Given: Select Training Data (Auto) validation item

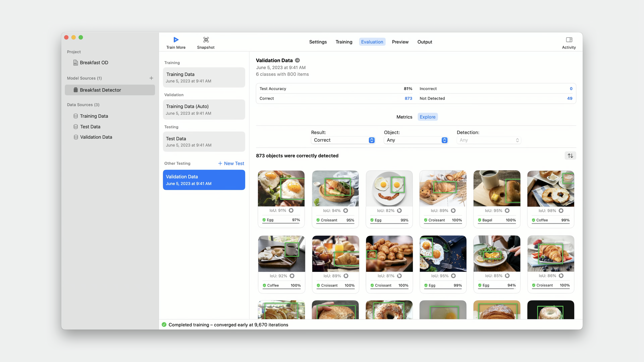Looking at the screenshot, I should (x=204, y=110).
